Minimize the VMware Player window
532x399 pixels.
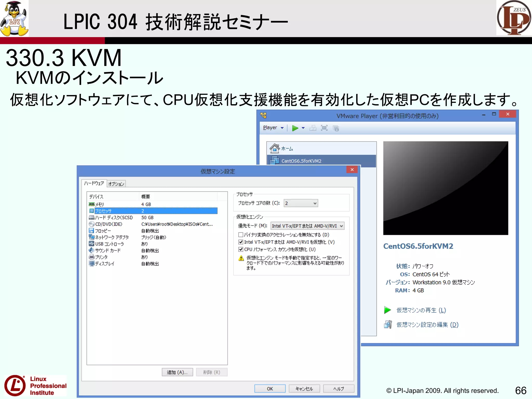[484, 115]
